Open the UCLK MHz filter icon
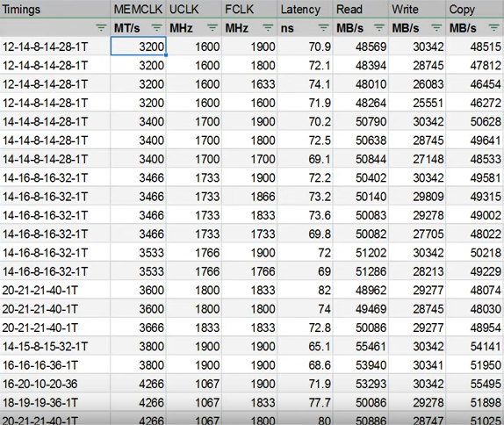Image resolution: width=504 pixels, height=425 pixels. [212, 28]
